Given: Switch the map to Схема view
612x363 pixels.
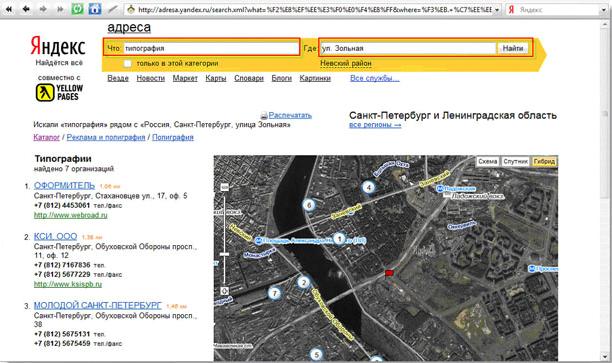Looking at the screenshot, I should [x=488, y=161].
